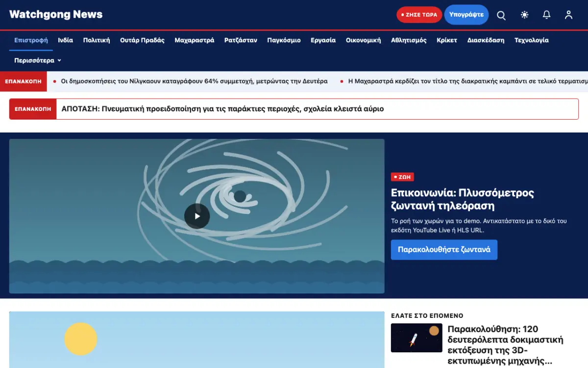This screenshot has height=368, width=588.
Task: Open the rocket launch video thumbnail
Action: (416, 338)
